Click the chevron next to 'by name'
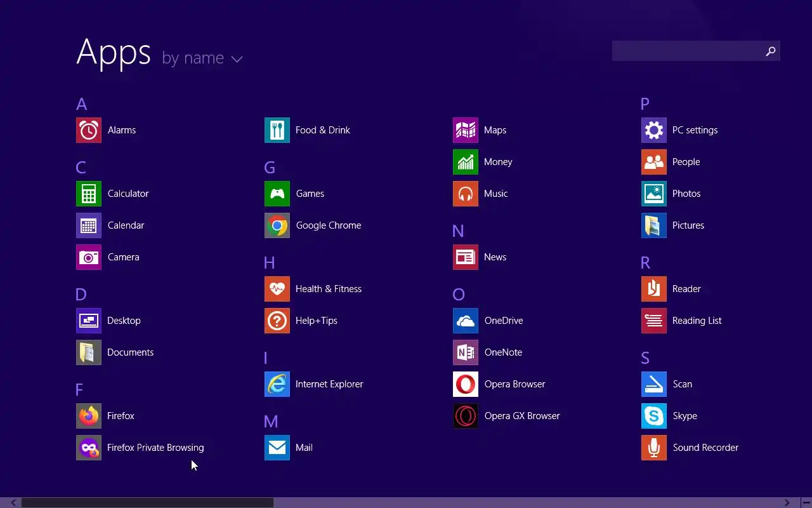The width and height of the screenshot is (812, 508). coord(237,60)
